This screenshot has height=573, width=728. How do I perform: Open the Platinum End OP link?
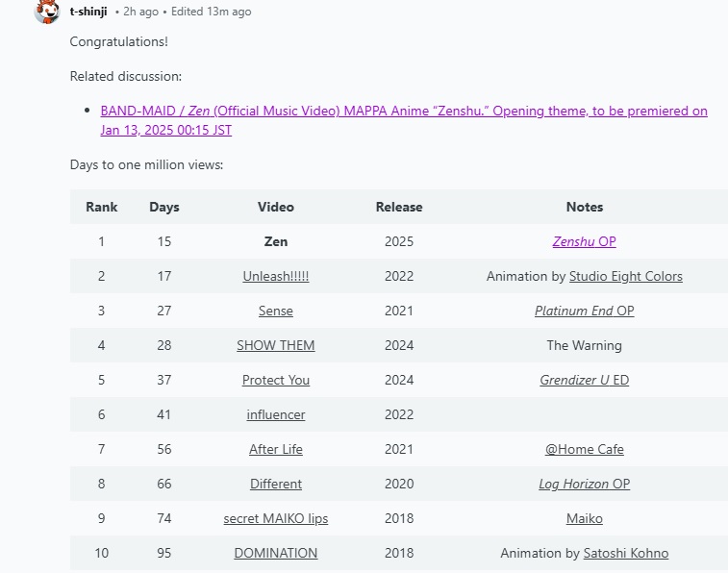pyautogui.click(x=584, y=311)
